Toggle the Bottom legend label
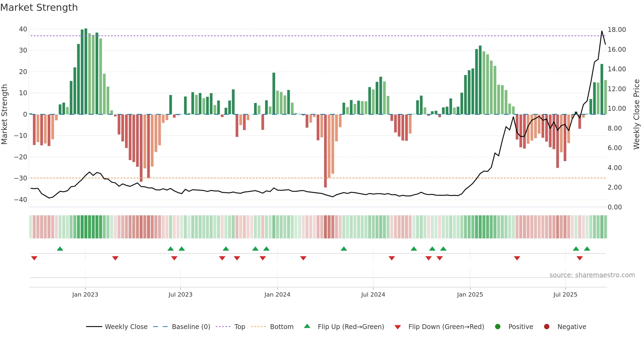 (282, 327)
